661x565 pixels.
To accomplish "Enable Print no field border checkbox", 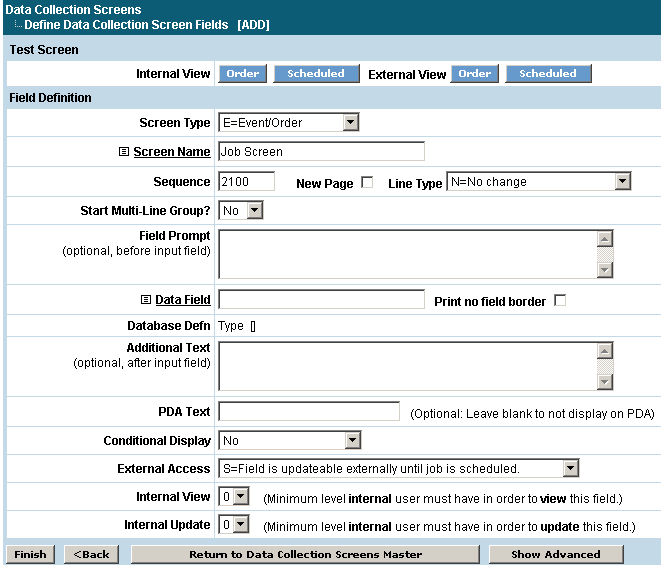I will click(x=560, y=301).
